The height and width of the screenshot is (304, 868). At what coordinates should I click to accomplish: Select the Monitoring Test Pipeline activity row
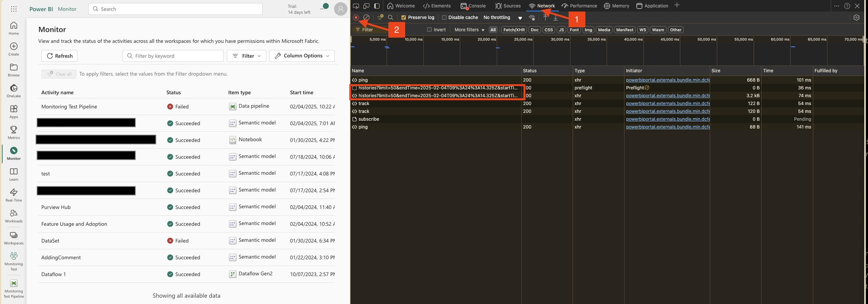69,107
